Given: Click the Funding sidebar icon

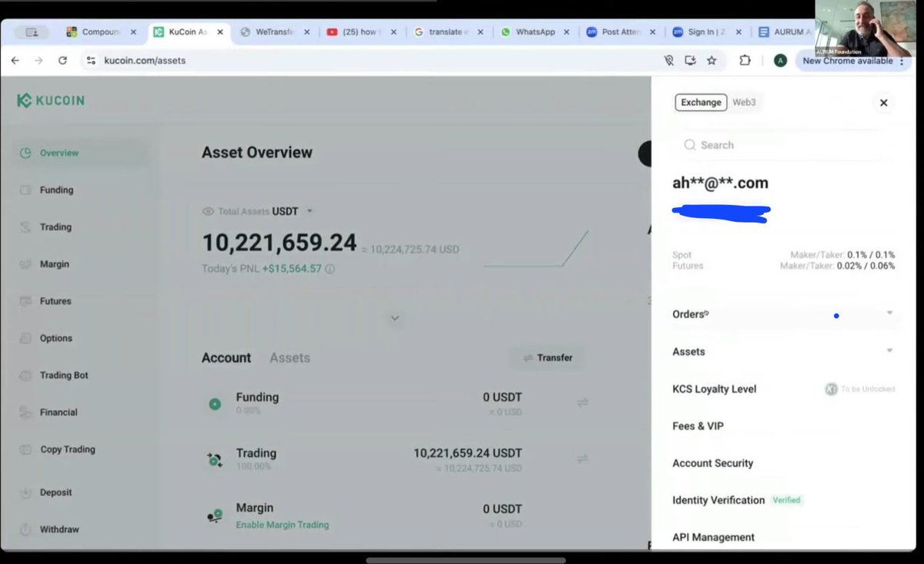Looking at the screenshot, I should 25,190.
